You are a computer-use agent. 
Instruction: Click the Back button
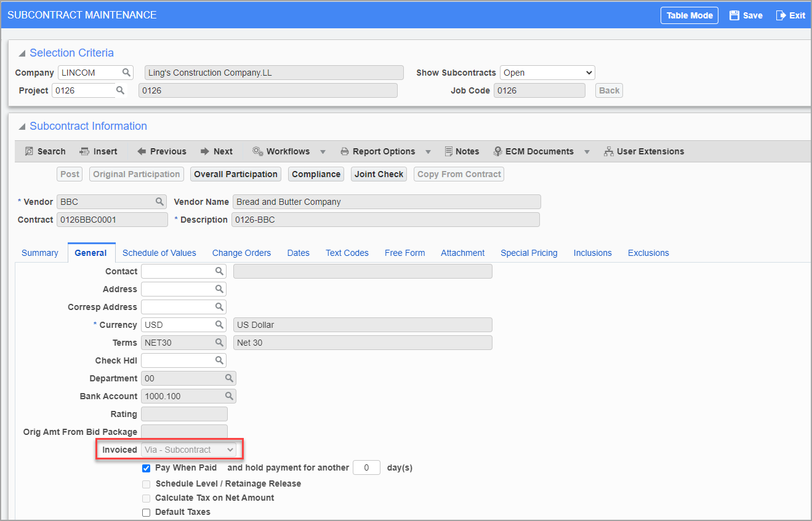coord(609,90)
